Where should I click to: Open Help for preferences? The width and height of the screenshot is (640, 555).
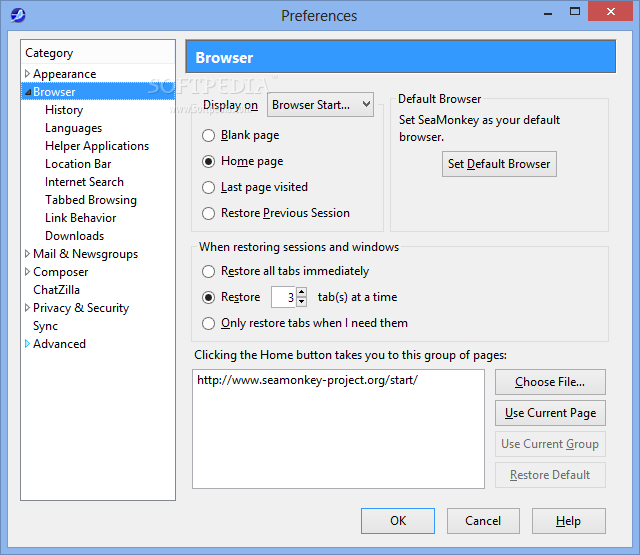pos(569,521)
